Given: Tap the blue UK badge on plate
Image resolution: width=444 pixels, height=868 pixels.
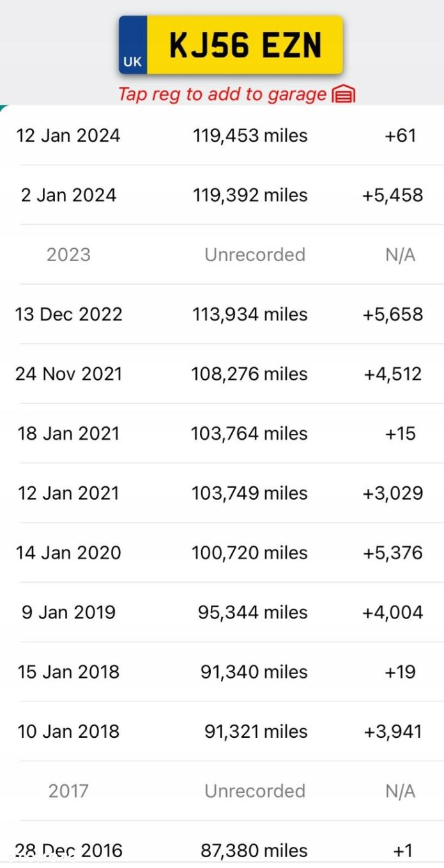Looking at the screenshot, I should [133, 45].
